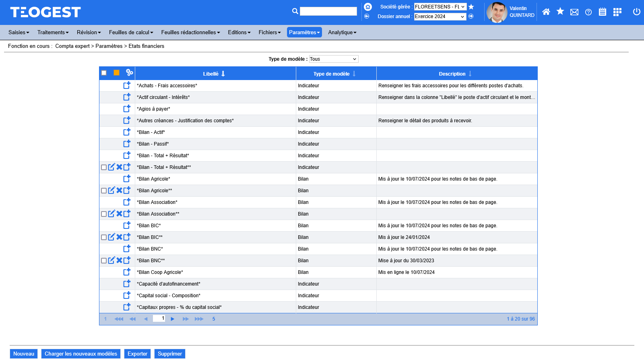644x362 pixels.
Task: Edit the *Bilan BIC** row
Action: coord(111,237)
